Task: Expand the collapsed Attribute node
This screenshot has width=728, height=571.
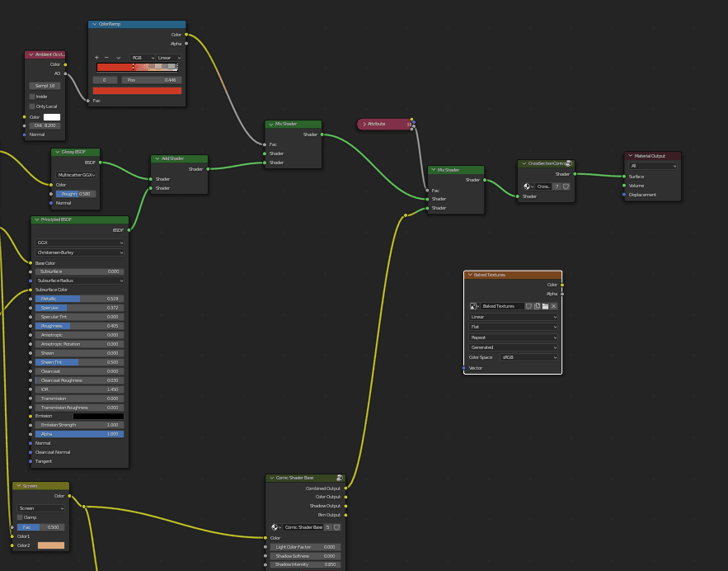Action: 364,124
